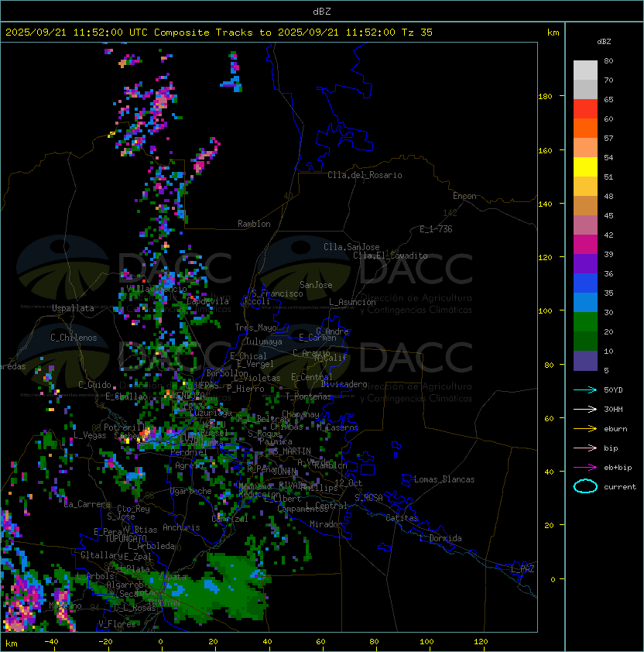Click the 'La_Carrera' map label
Image resolution: width=644 pixels, height=652 pixels.
(87, 504)
